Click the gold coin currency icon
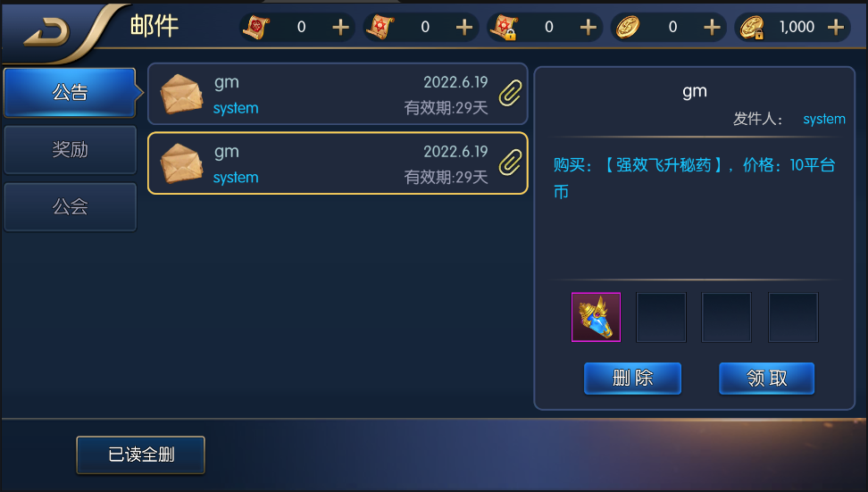Image resolution: width=868 pixels, height=492 pixels. [628, 27]
